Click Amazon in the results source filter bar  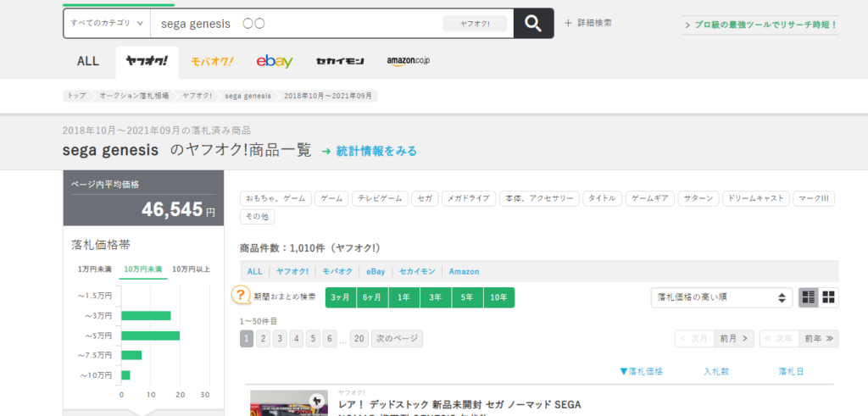464,272
